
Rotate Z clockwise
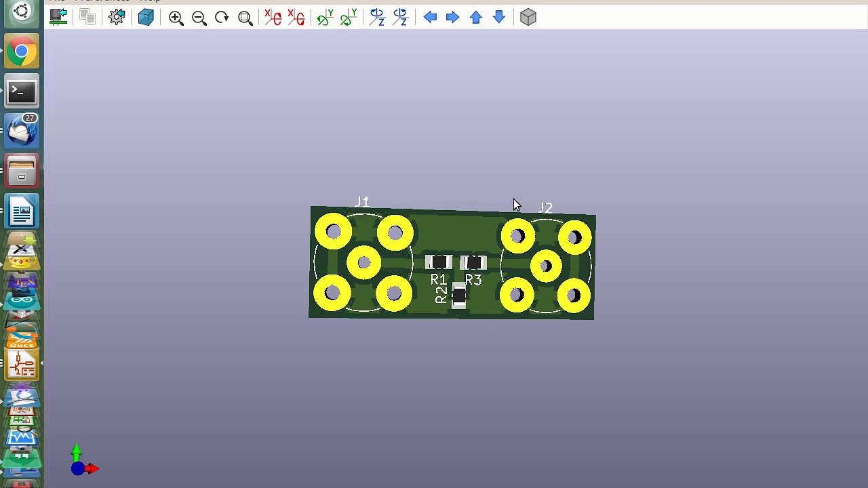(x=377, y=18)
